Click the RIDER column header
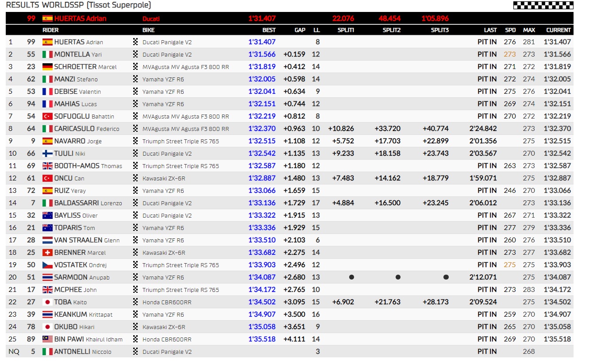The width and height of the screenshot is (597, 364). (50, 30)
